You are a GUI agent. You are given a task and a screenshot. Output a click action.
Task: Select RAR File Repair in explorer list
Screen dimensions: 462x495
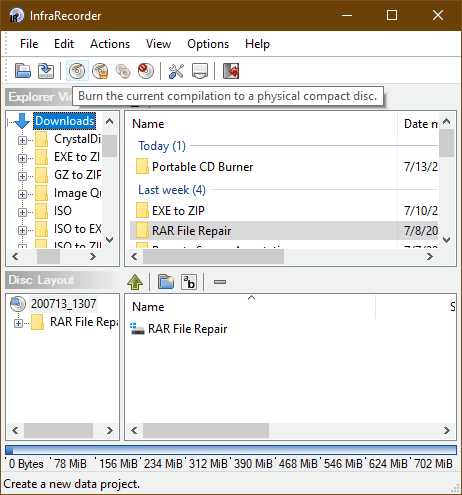coord(192,231)
